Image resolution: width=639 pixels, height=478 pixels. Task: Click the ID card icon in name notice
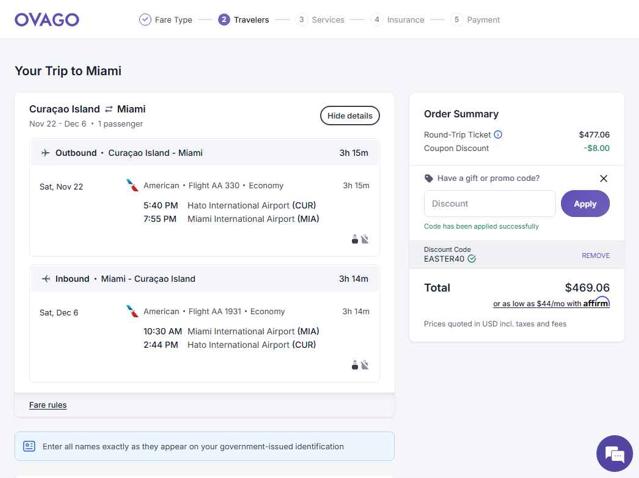click(x=29, y=446)
